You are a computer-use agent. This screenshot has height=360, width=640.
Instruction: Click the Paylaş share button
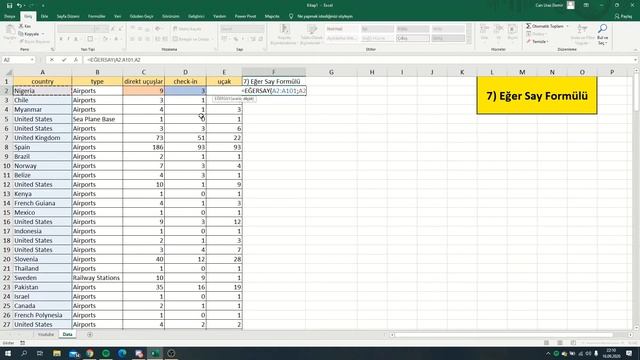point(623,16)
